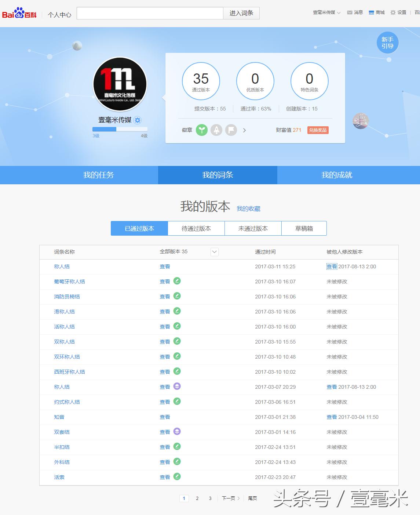Click the 新手引导 circle button
The height and width of the screenshot is (515, 420).
(x=387, y=43)
